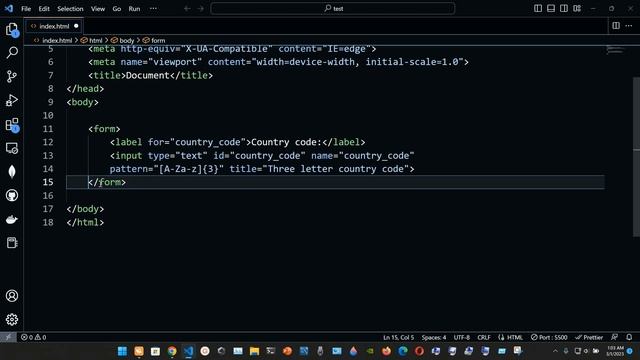Open the File menu
The width and height of the screenshot is (640, 360).
[x=26, y=9]
